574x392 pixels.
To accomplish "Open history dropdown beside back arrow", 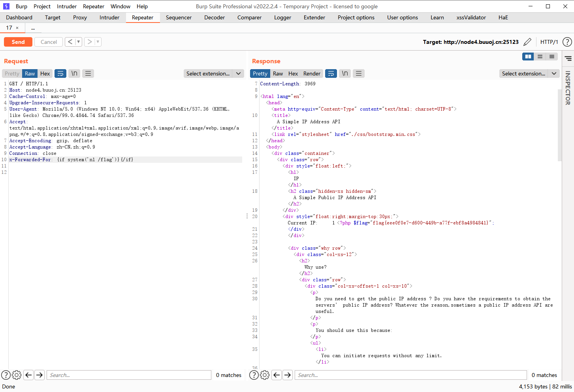I will click(78, 41).
